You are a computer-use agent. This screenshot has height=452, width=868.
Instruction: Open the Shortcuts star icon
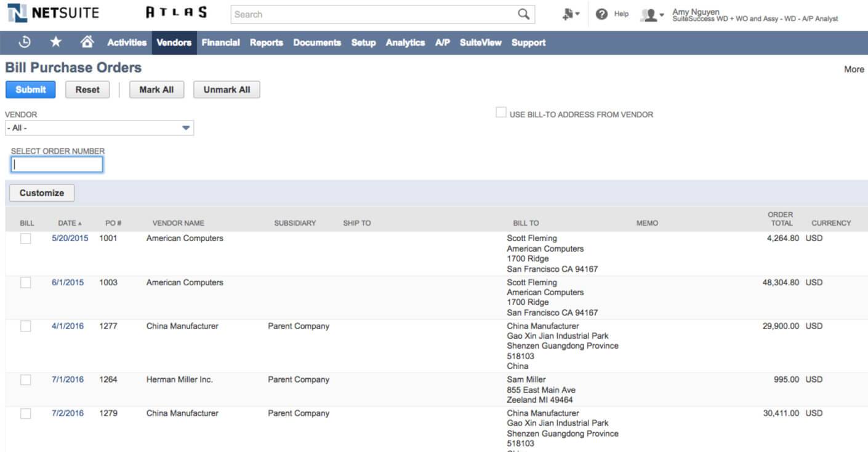(56, 42)
